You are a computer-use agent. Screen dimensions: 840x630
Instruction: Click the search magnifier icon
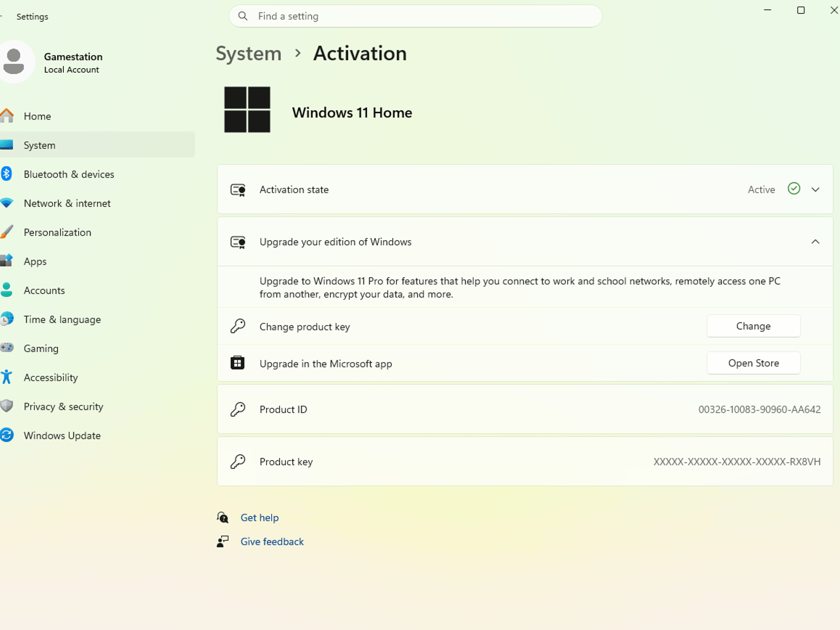pyautogui.click(x=243, y=16)
